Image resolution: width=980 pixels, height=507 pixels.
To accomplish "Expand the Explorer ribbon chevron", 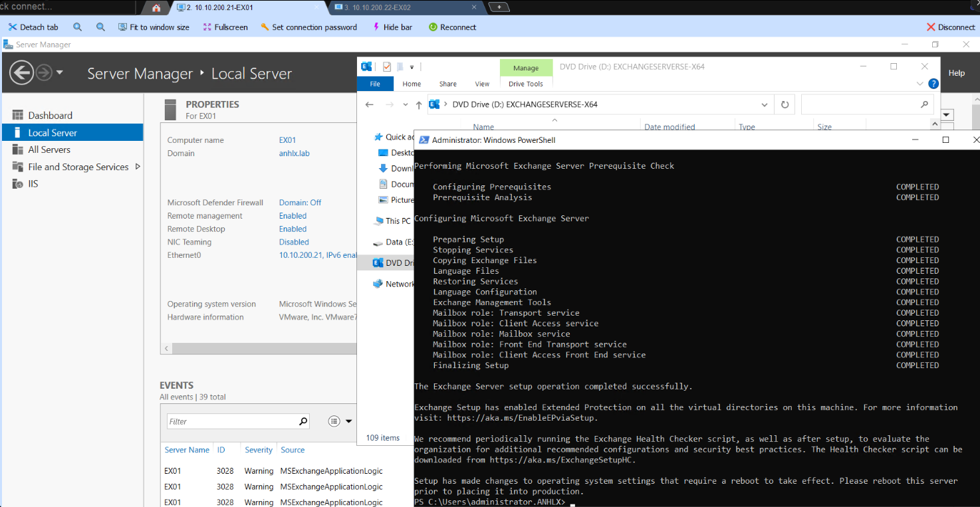I will click(x=920, y=84).
